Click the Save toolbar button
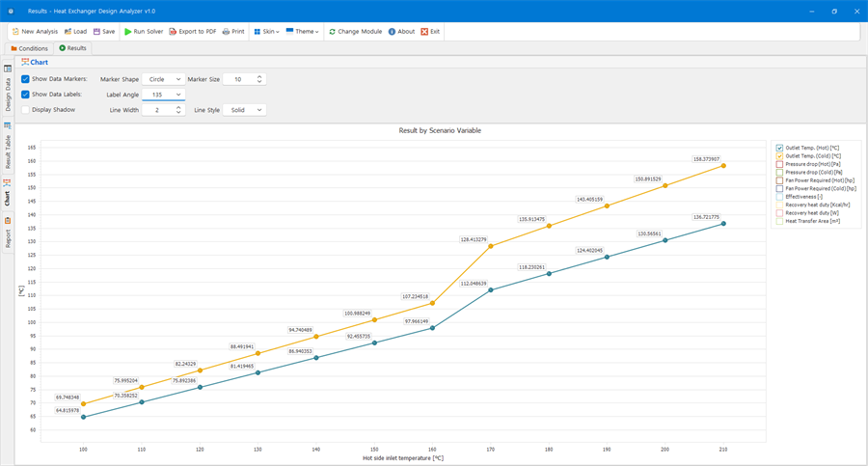Image resolution: width=868 pixels, height=466 pixels. point(104,32)
